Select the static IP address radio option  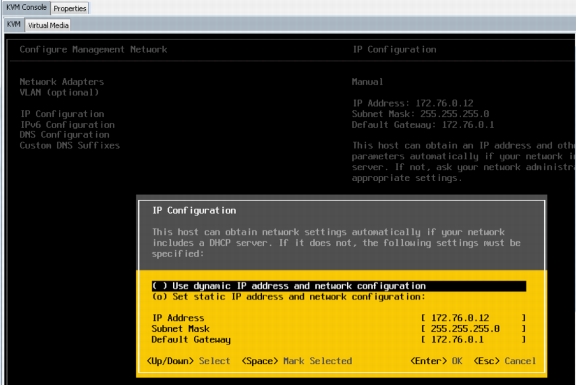[288, 297]
